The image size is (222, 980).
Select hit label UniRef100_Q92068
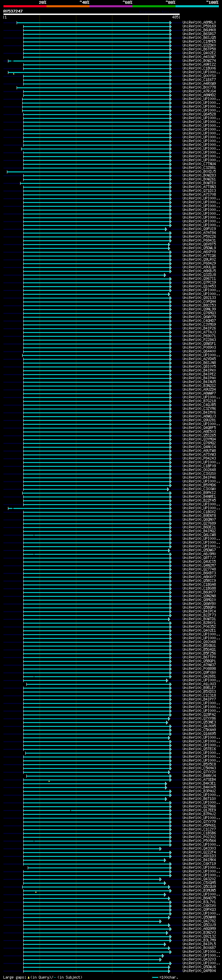[x=199, y=642]
